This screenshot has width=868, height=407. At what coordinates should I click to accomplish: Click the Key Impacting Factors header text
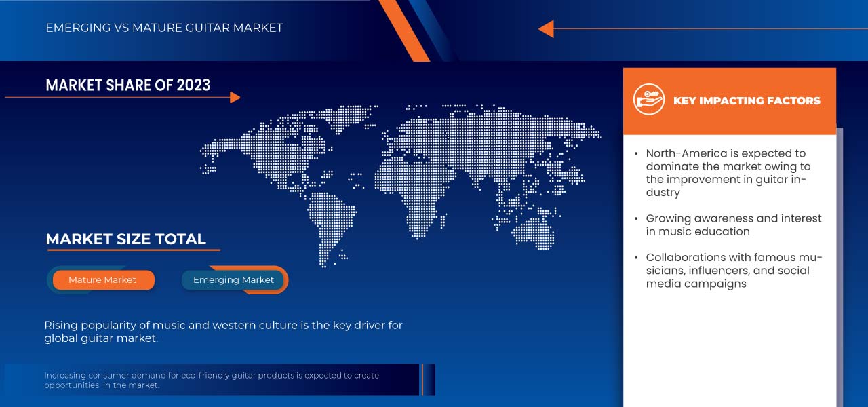coord(747,100)
